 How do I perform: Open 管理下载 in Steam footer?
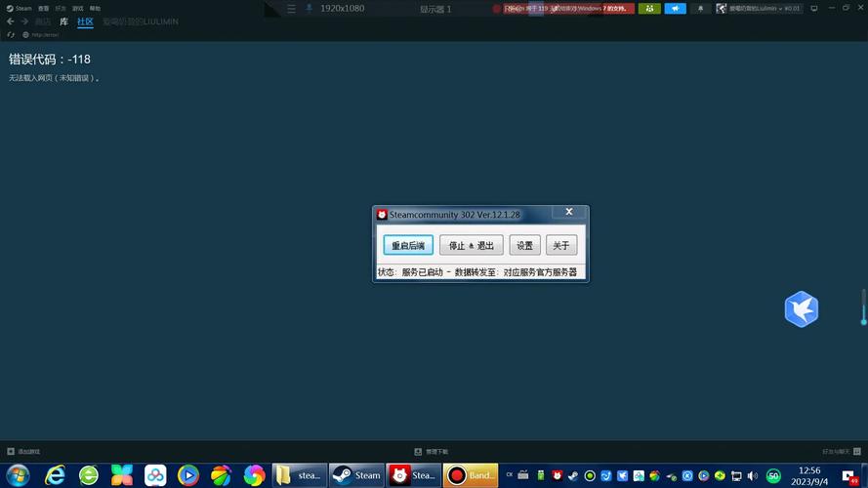[432, 452]
